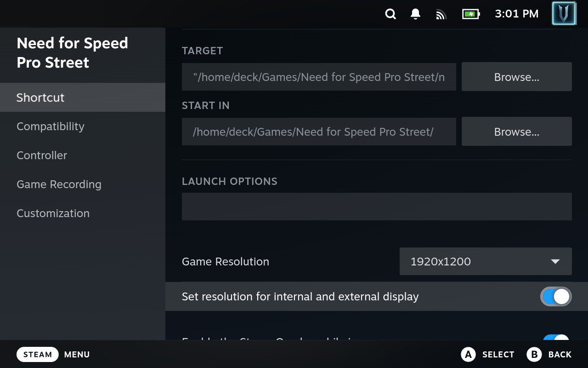
Task: Click the Launch Options input box
Action: [x=377, y=207]
